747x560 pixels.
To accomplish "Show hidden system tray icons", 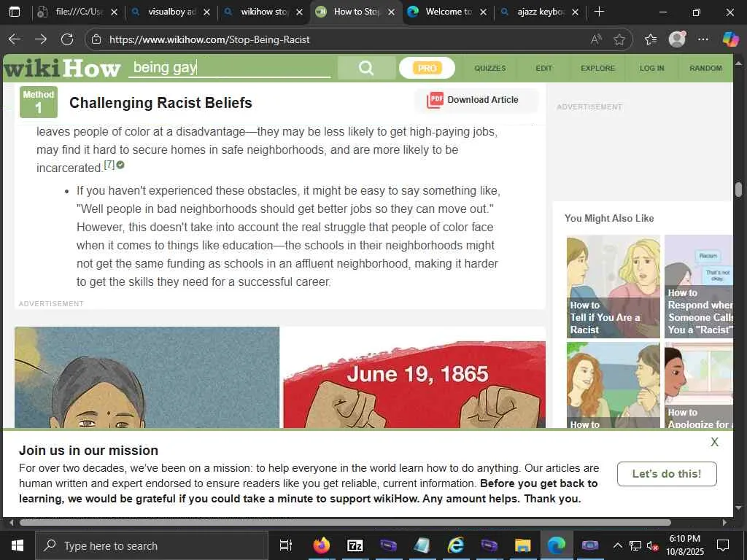I will point(617,545).
